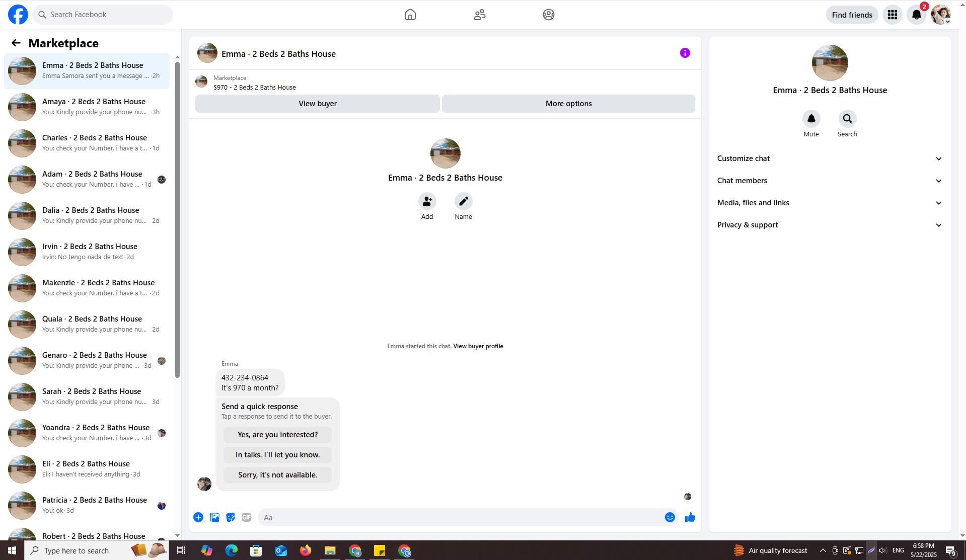Open the View buyer profile link
966x560 pixels.
click(x=478, y=346)
